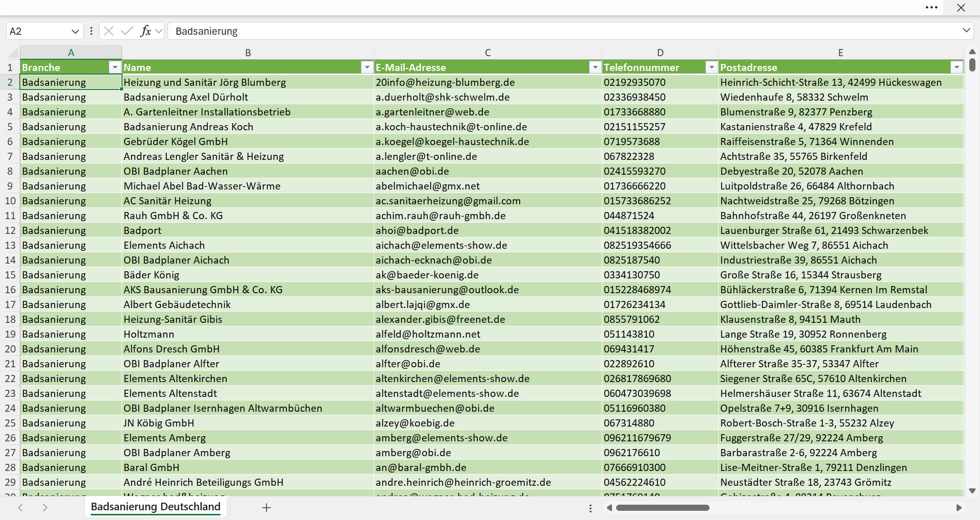This screenshot has width=980, height=520.
Task: Cancel formula entry with the X icon
Action: tap(109, 31)
